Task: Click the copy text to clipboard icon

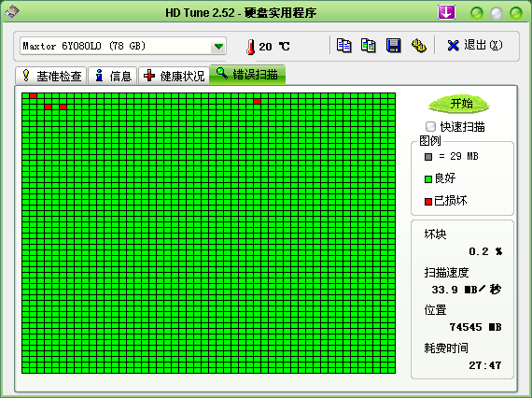Action: (343, 46)
